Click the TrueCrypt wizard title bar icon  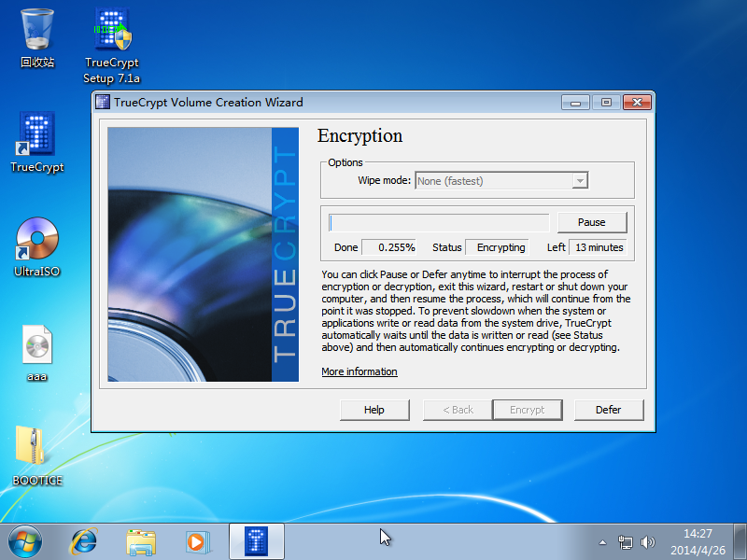point(103,102)
